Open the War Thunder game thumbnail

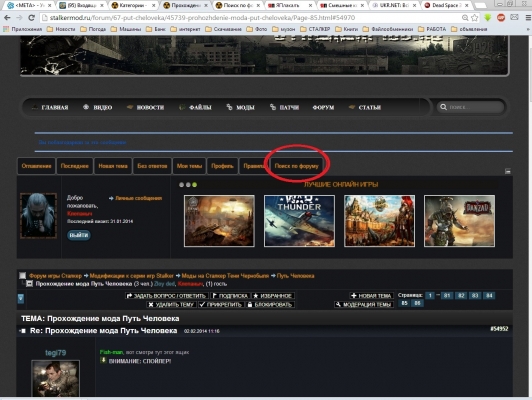pyautogui.click(x=299, y=221)
